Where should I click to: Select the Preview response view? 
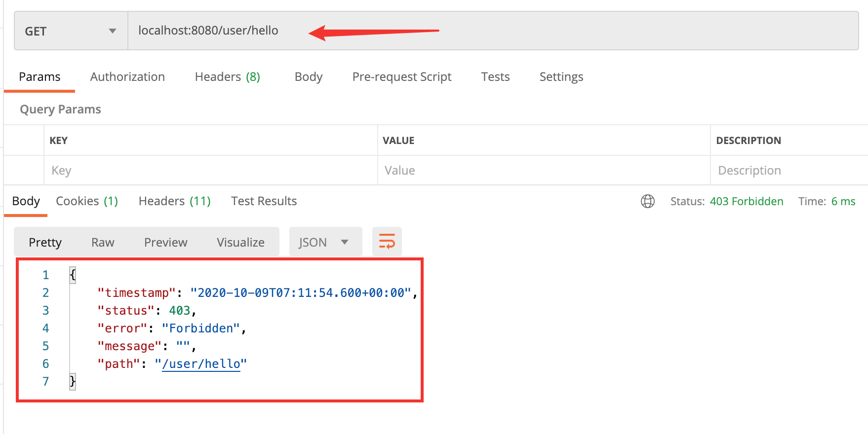click(x=165, y=242)
